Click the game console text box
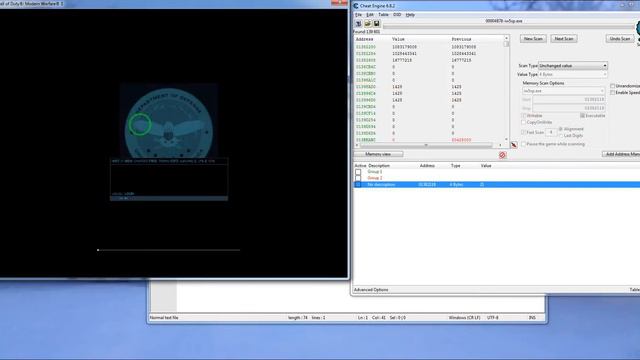 pyautogui.click(x=169, y=179)
